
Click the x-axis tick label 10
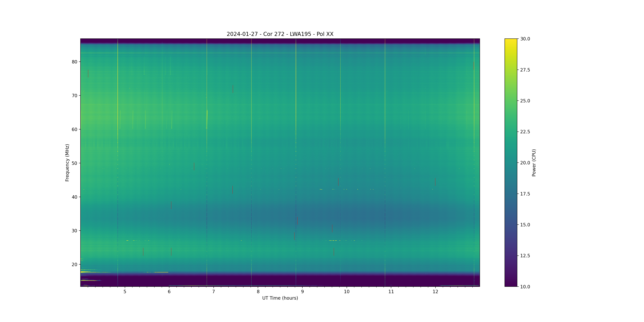tap(346, 292)
